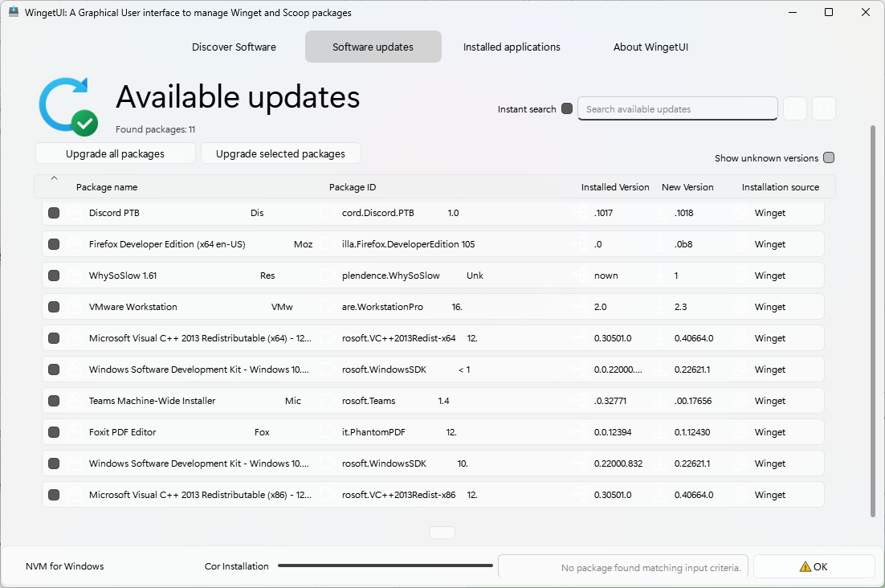Click the 'No package found matching input criteria' box
Screen dimensions: 885x588
[623, 566]
